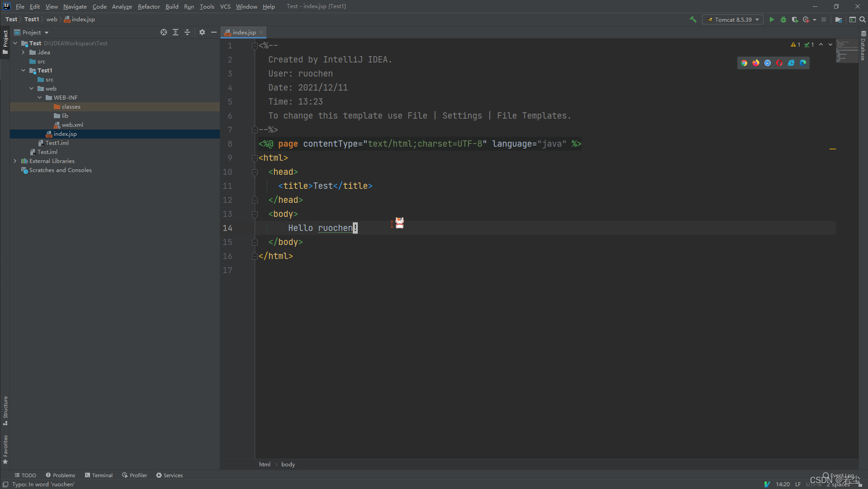The width and height of the screenshot is (868, 489).
Task: Click LF line separator in status bar
Action: 798,484
